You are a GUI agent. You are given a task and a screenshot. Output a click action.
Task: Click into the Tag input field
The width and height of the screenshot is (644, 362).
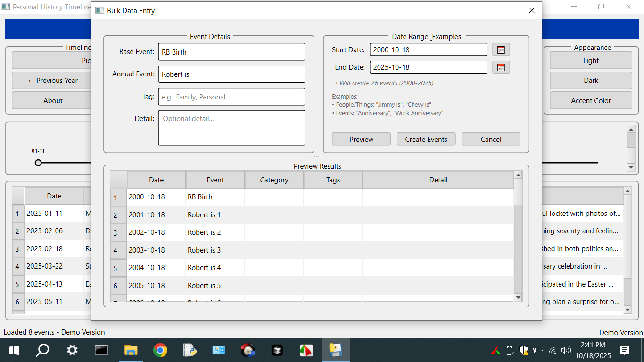231,97
